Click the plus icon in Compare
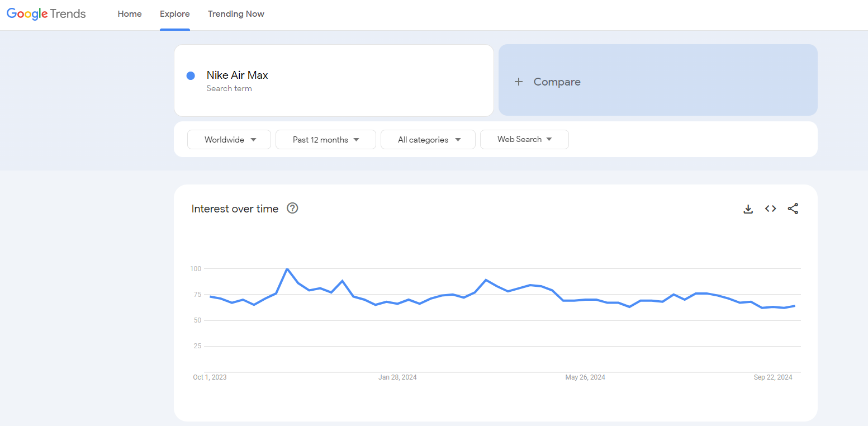The width and height of the screenshot is (868, 426). tap(519, 82)
